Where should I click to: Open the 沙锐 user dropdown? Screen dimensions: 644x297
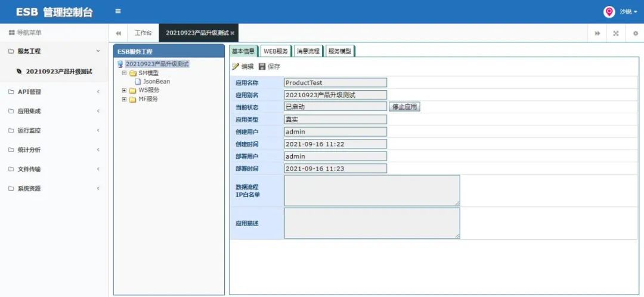(x=628, y=12)
